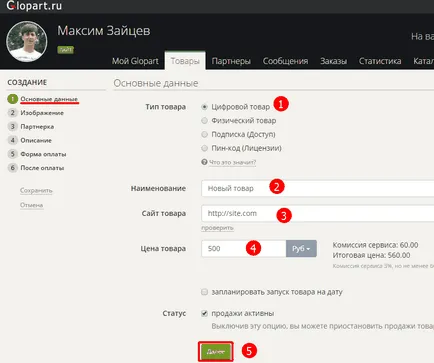This screenshot has width=434, height=363.
Task: Click the Цена товара price field
Action: 244,248
